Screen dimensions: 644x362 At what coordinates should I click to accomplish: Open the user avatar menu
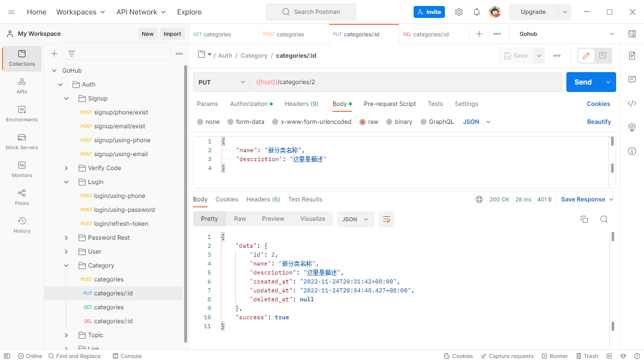[495, 12]
